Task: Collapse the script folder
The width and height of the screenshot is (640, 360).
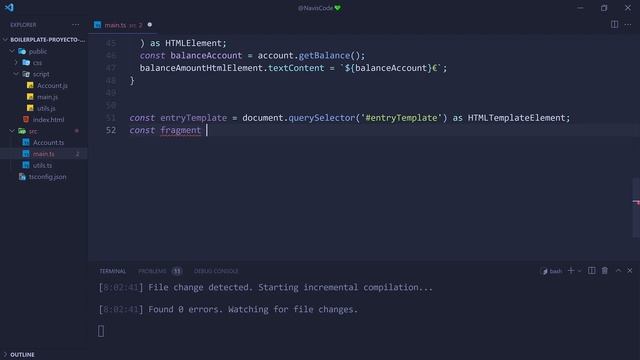Action: click(16, 74)
